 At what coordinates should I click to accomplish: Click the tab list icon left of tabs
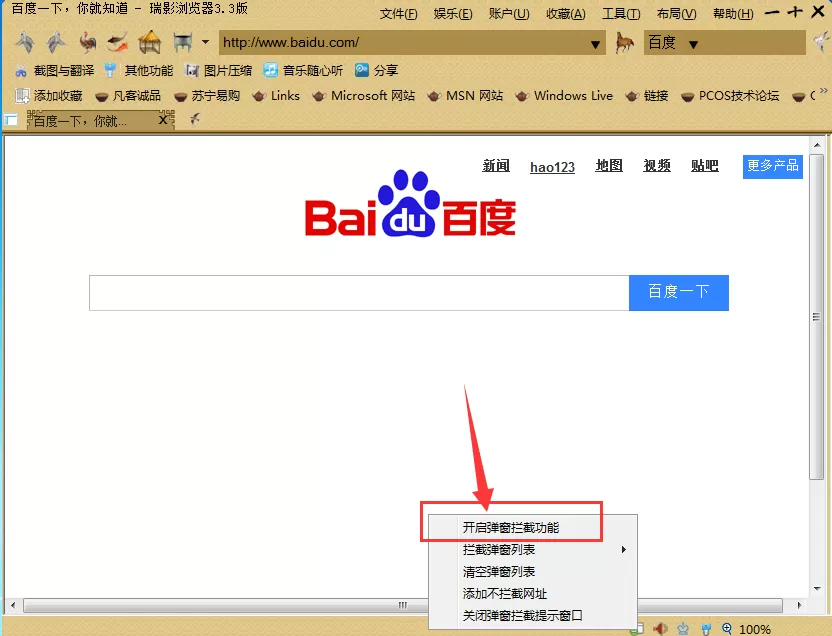tap(11, 120)
